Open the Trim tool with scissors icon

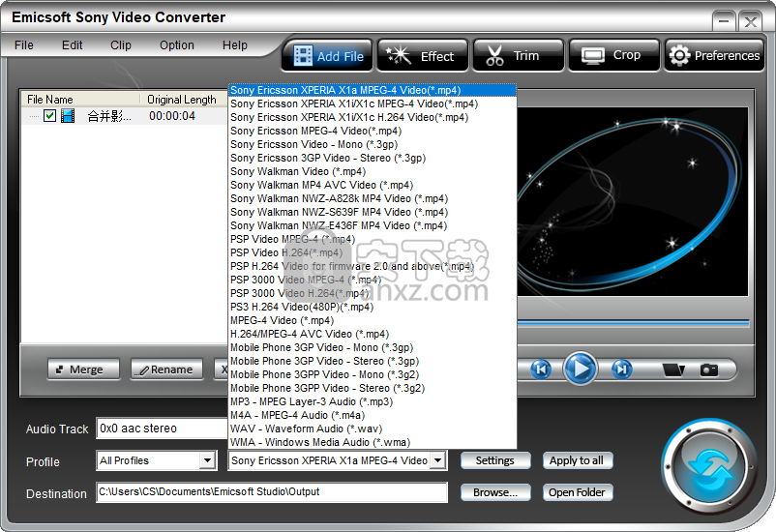point(519,55)
